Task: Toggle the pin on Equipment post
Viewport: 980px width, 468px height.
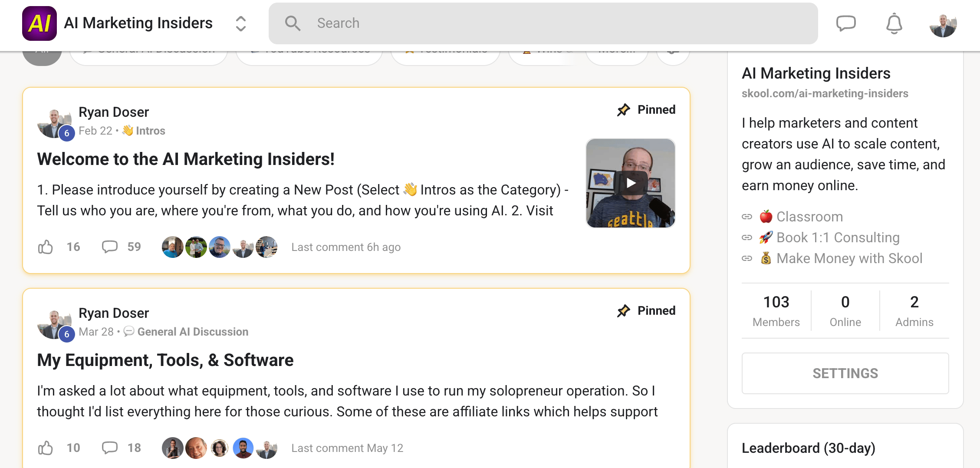Action: pyautogui.click(x=646, y=311)
